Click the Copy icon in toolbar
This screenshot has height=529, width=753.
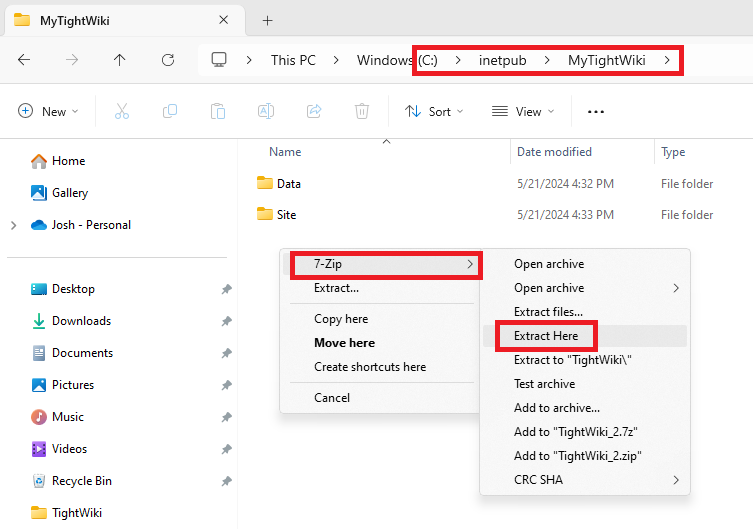click(169, 112)
